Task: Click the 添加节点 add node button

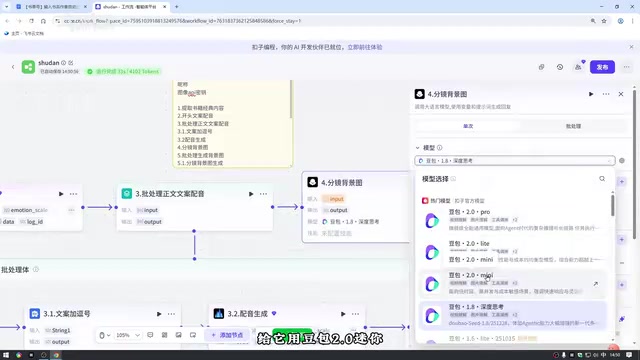Action: click(x=227, y=335)
